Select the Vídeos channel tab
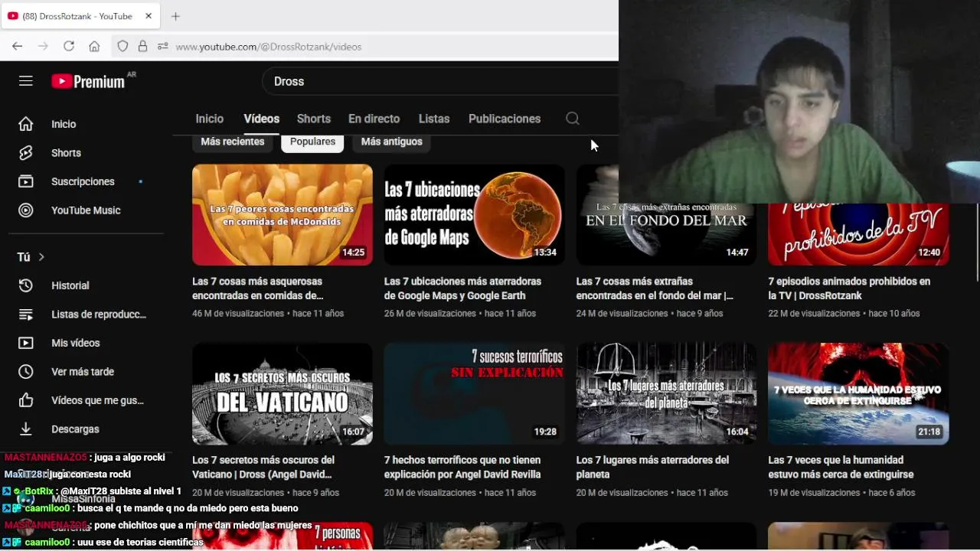Viewport: 980px width, 551px height. click(x=262, y=119)
